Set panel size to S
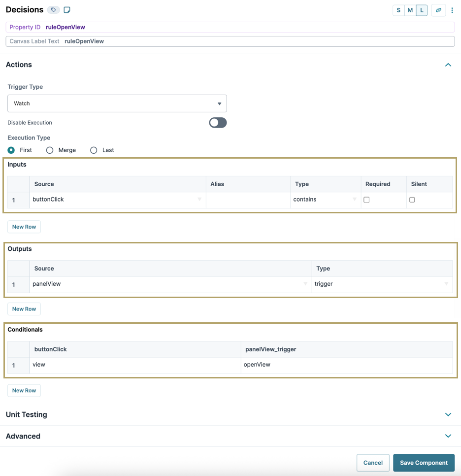 click(x=398, y=10)
